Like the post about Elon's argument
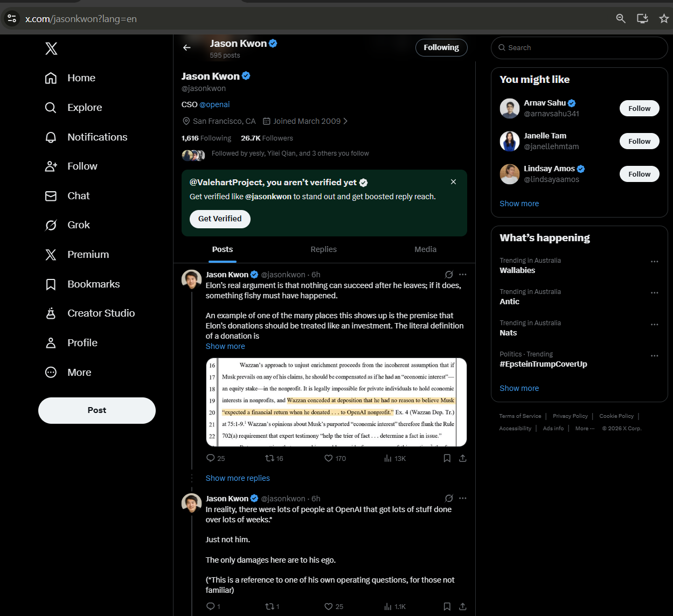This screenshot has width=673, height=616. [x=328, y=458]
